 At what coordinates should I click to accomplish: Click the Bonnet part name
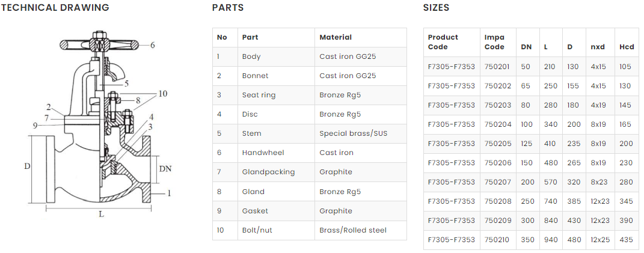pyautogui.click(x=255, y=76)
